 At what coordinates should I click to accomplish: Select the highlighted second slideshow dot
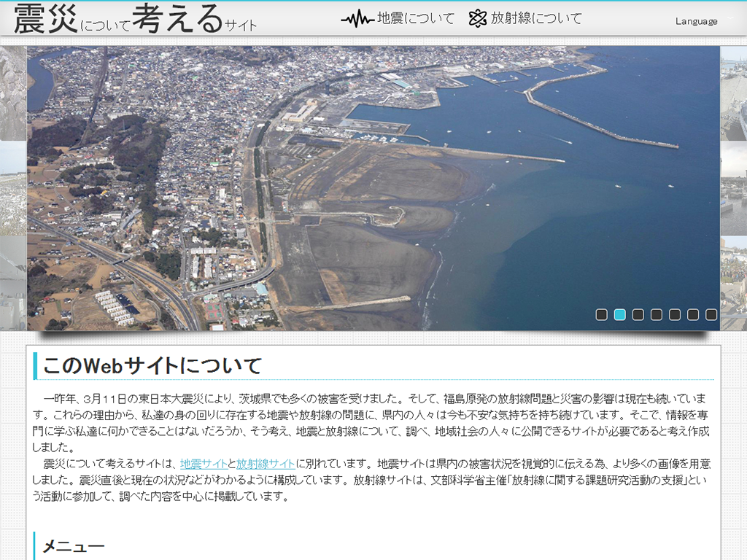click(620, 314)
